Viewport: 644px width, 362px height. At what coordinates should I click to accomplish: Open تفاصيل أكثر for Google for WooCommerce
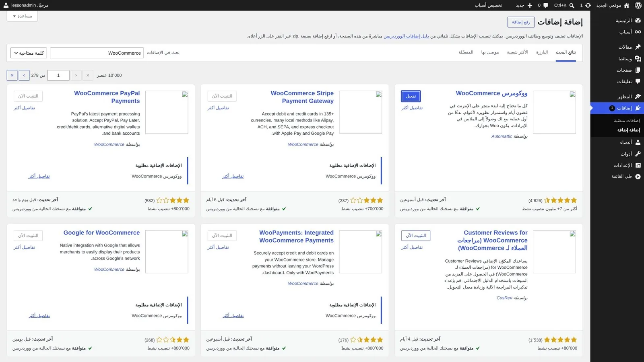click(25, 247)
